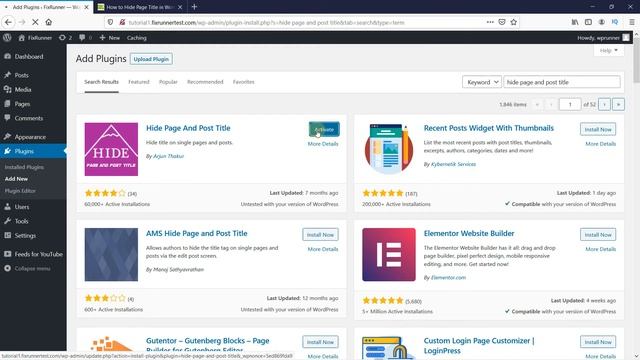Open Caching menu in admin bar
Viewport: 640px width, 360px height.
136,38
